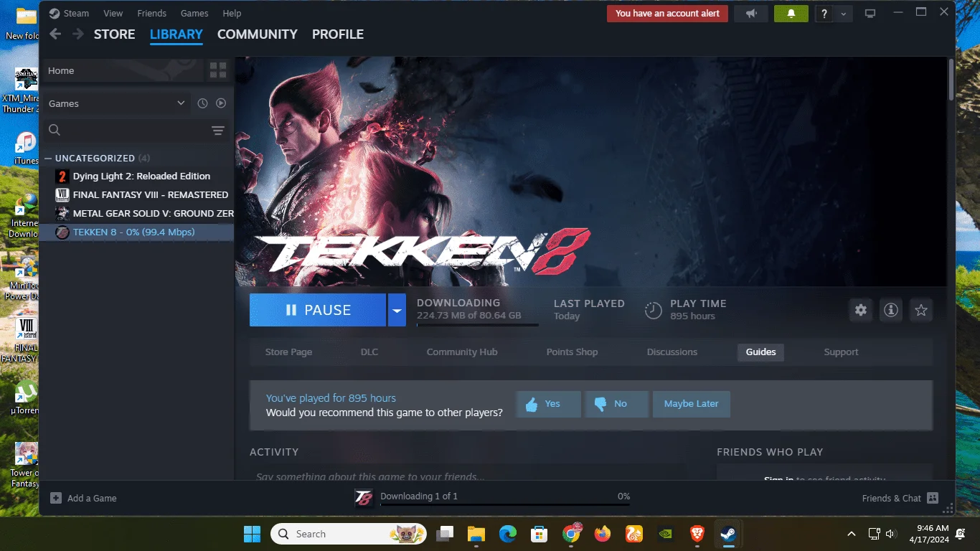Add TEKKEN 8 to favorites star
The image size is (980, 551).
[x=921, y=310]
